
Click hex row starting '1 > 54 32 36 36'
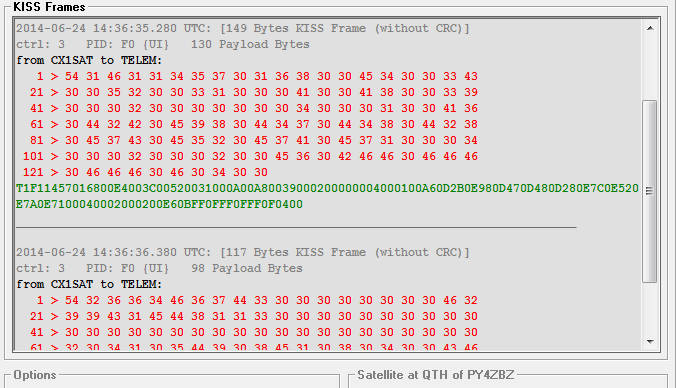coord(257,300)
